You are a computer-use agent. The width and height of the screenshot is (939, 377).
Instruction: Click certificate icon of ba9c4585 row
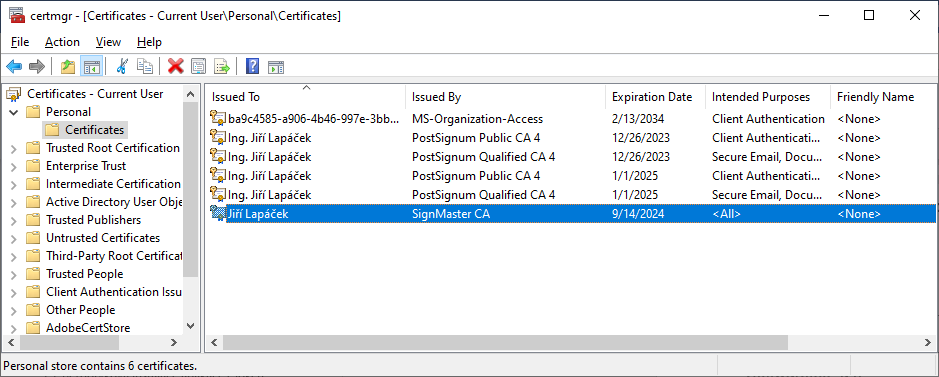(217, 118)
